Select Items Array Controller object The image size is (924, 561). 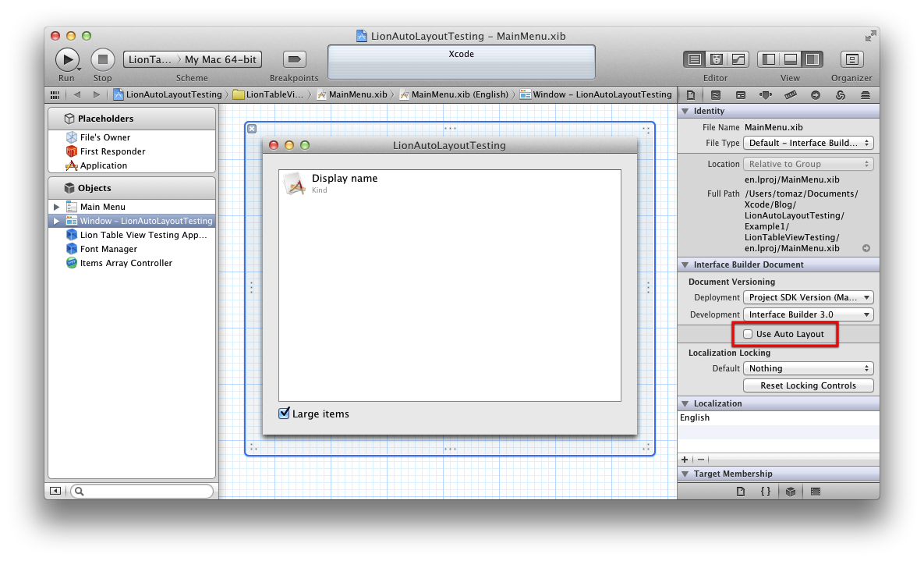pyautogui.click(x=132, y=263)
